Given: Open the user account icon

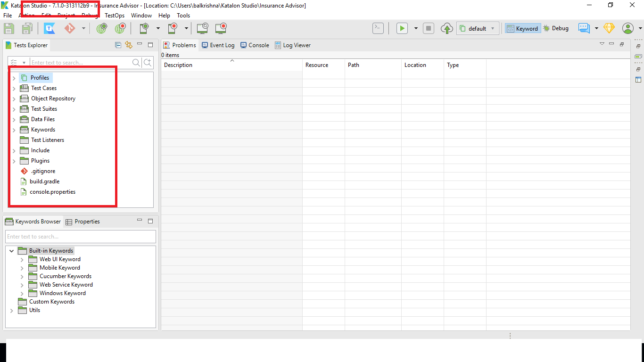Looking at the screenshot, I should pyautogui.click(x=628, y=28).
